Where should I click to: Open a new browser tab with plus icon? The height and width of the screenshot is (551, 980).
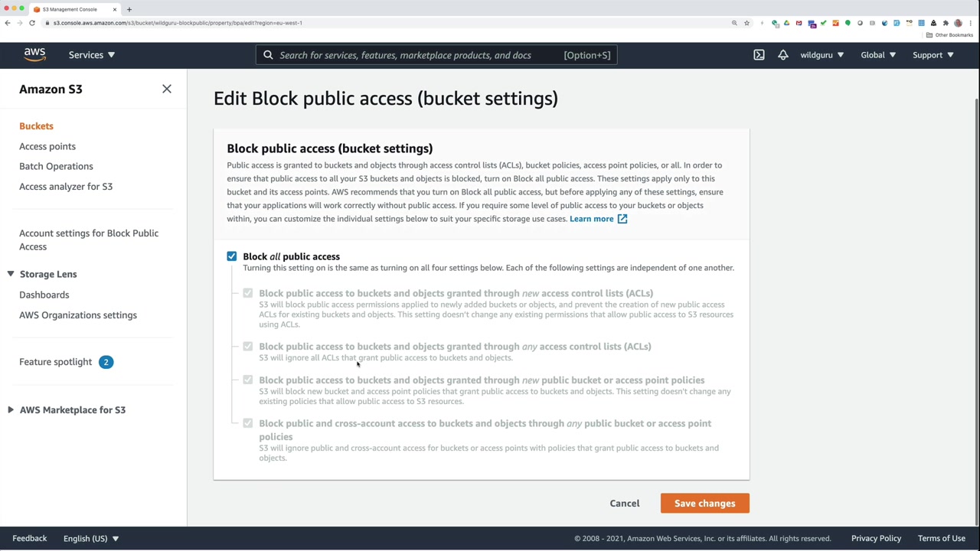click(129, 9)
